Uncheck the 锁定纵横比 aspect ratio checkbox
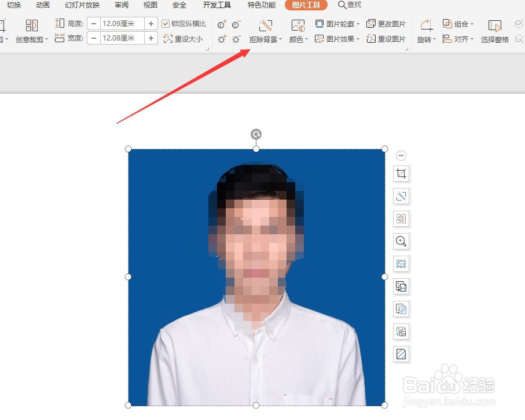This screenshot has height=420, width=525. (166, 24)
